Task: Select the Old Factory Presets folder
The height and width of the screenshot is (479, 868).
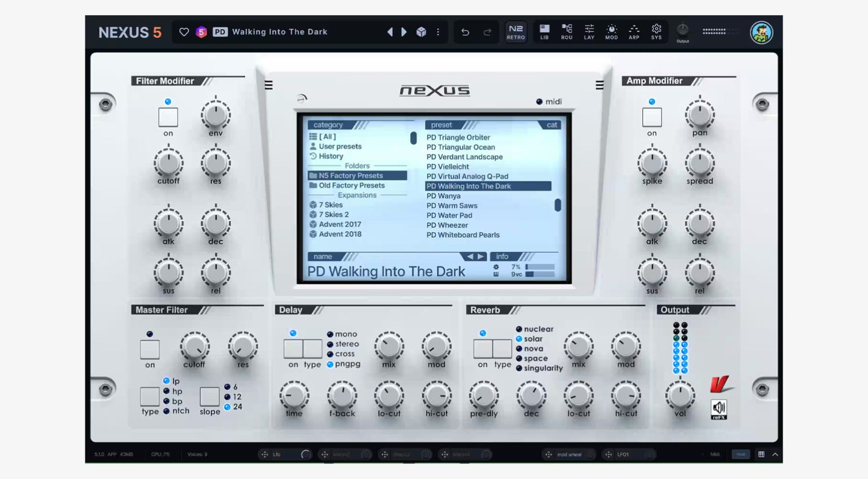Action: (351, 185)
